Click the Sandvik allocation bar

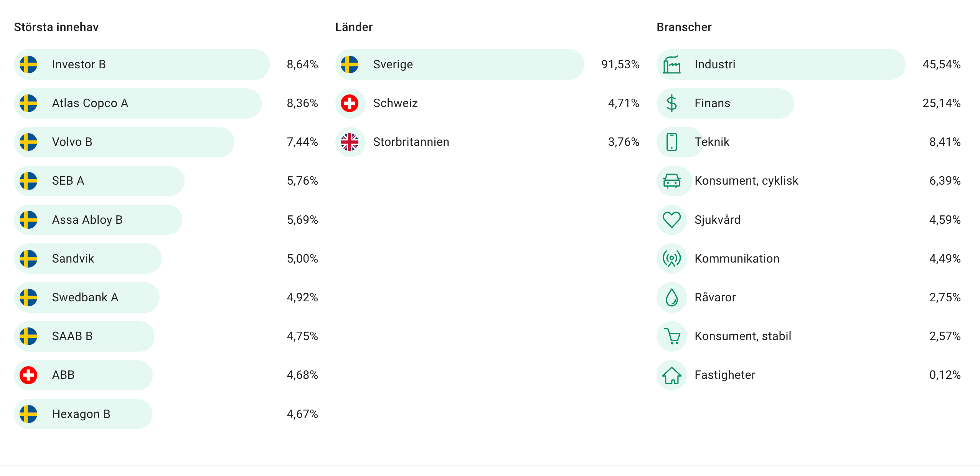88,259
